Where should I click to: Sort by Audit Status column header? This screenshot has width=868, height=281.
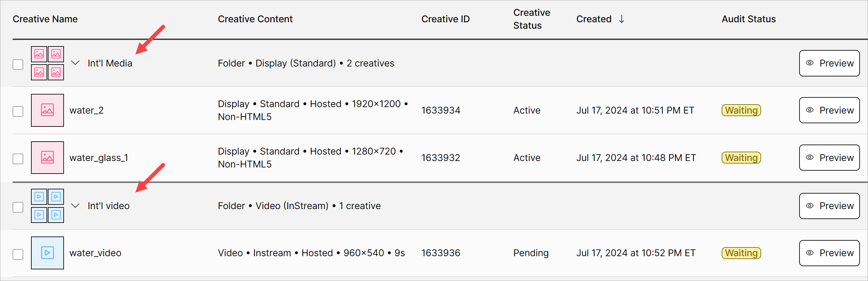[x=748, y=19]
